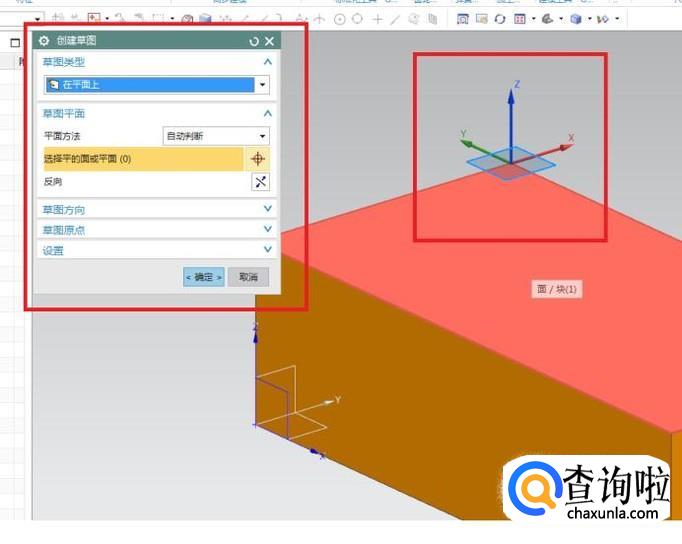682x544 pixels.
Task: Click the dashed rectangle selection icon
Action: pyautogui.click(x=158, y=19)
